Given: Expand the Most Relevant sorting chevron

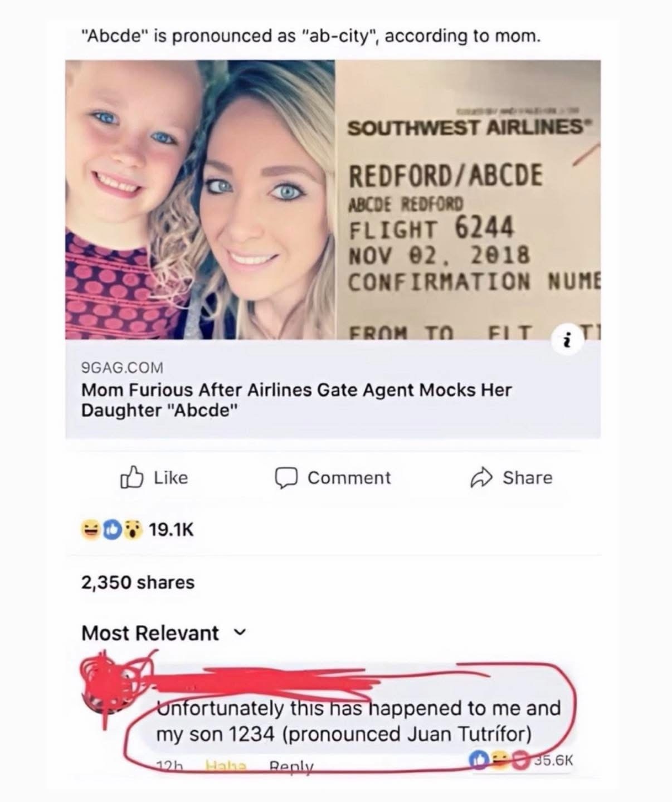Looking at the screenshot, I should (241, 632).
